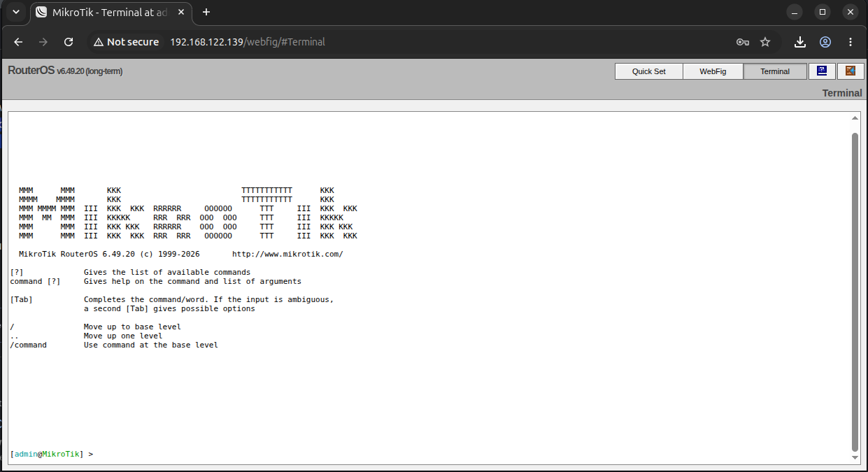The height and width of the screenshot is (472, 868).
Task: Click 'admin' in the terminal prompt
Action: (x=26, y=455)
